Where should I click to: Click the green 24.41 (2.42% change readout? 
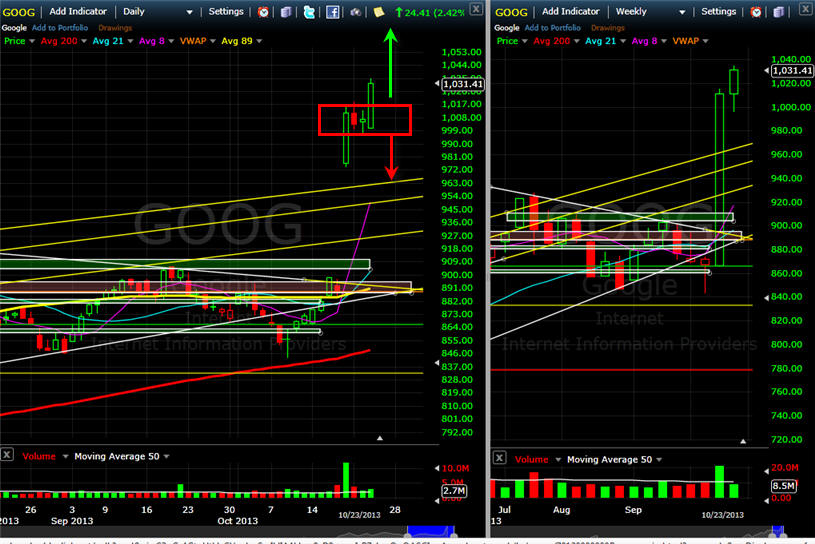(x=430, y=12)
